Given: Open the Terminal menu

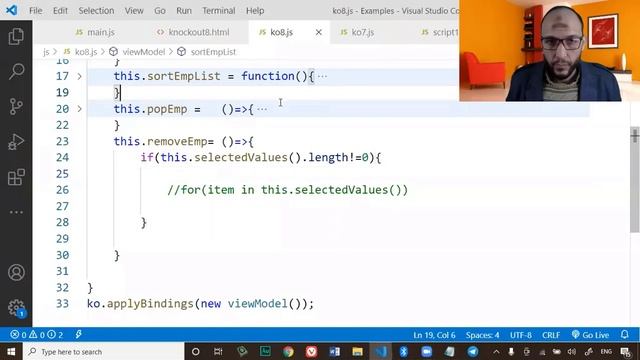Looking at the screenshot, I should [218, 11].
